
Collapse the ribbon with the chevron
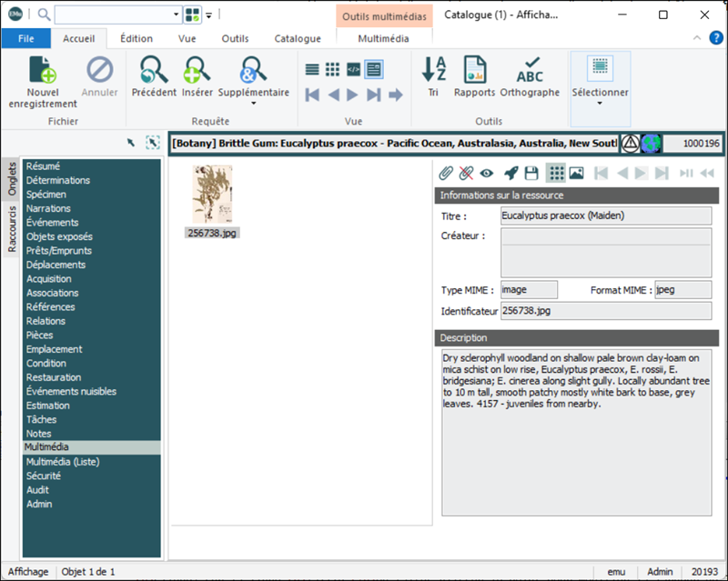697,38
